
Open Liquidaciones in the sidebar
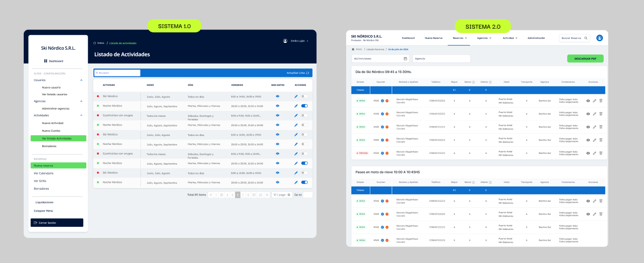coord(44,202)
